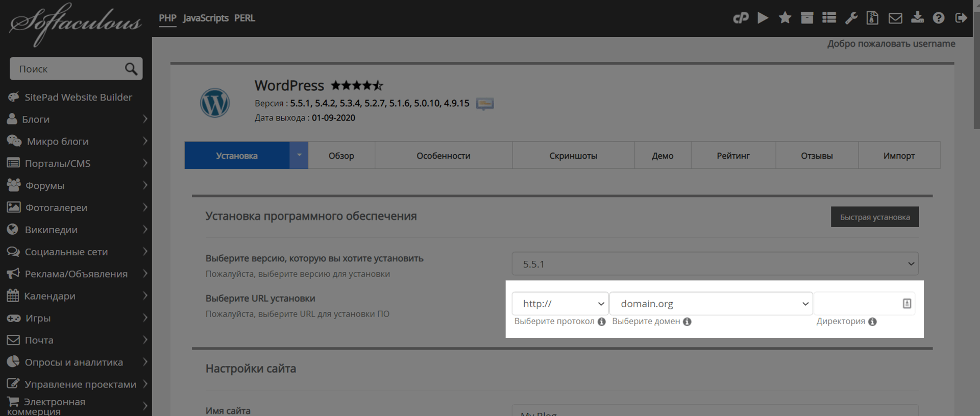
Task: Open the Импорт tab
Action: tap(899, 156)
